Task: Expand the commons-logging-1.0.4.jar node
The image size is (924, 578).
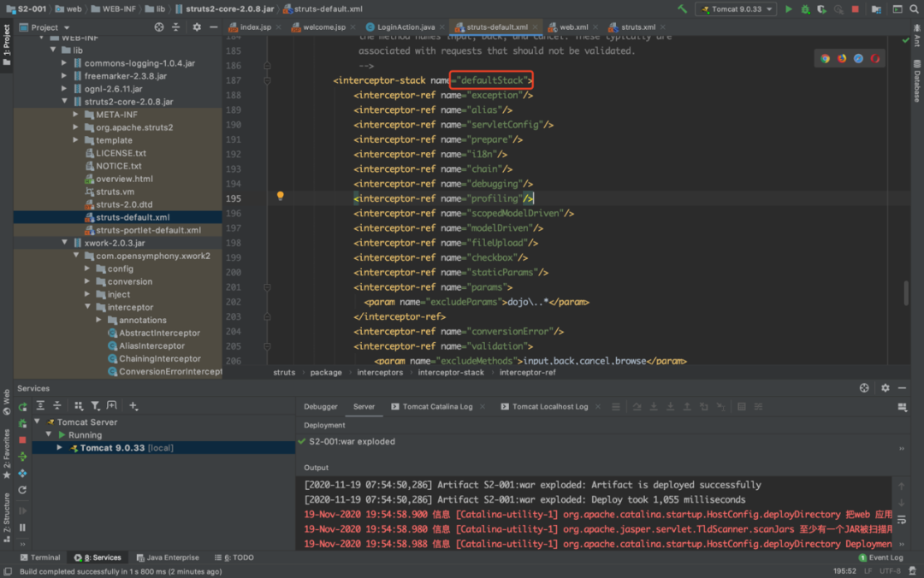Action: [x=63, y=63]
